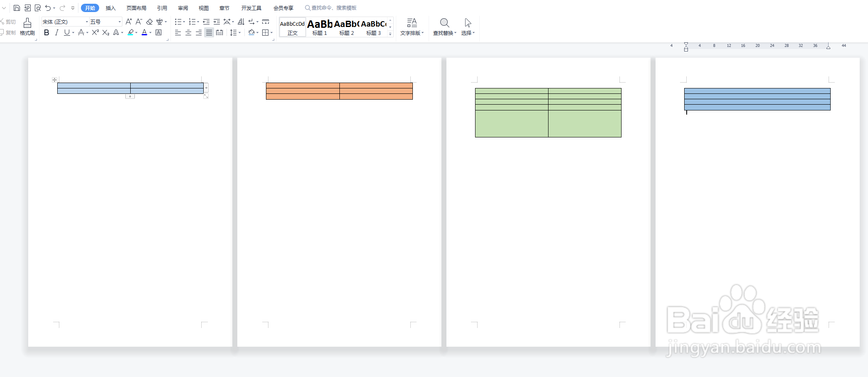868x377 pixels.
Task: Clear formatting with the eraser icon
Action: pyautogui.click(x=149, y=22)
